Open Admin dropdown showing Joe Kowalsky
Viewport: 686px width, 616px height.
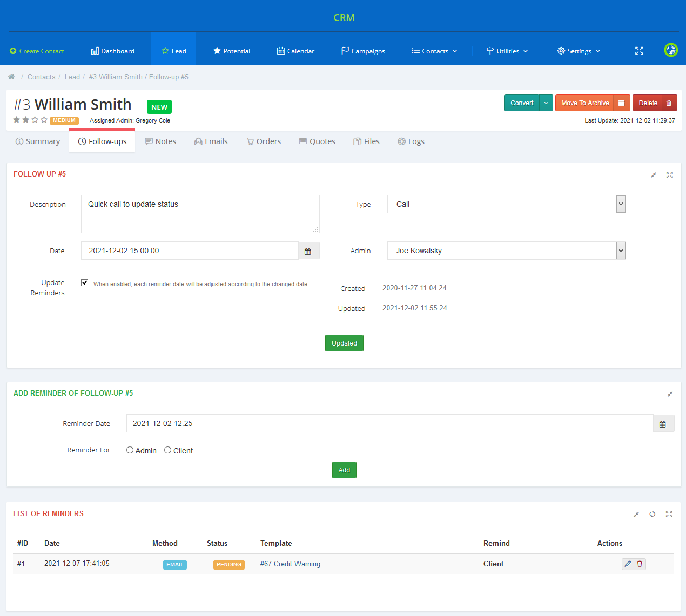coord(506,251)
